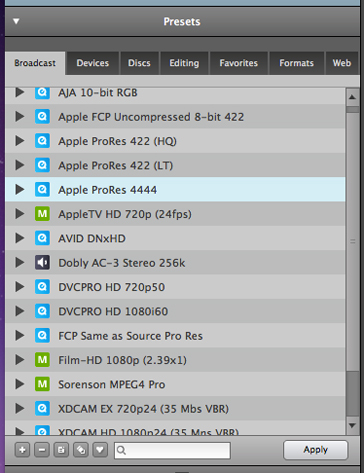Select the DVCPRO HD 720p50 text
The width and height of the screenshot is (364, 473).
coord(112,287)
